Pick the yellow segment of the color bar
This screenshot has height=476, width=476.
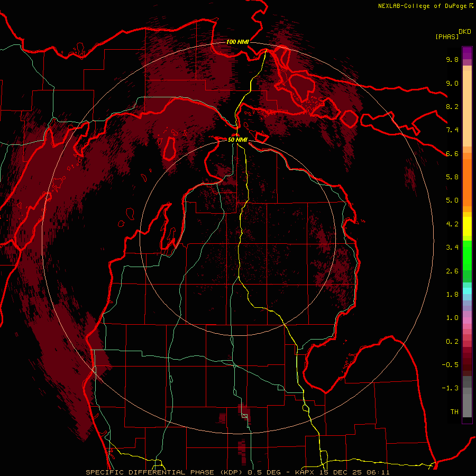click(467, 226)
